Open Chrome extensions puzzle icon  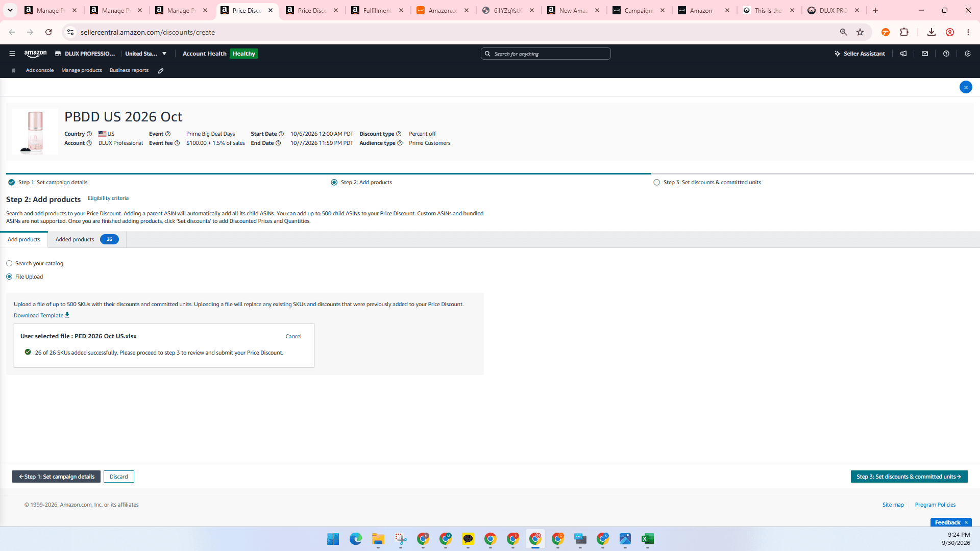coord(904,32)
